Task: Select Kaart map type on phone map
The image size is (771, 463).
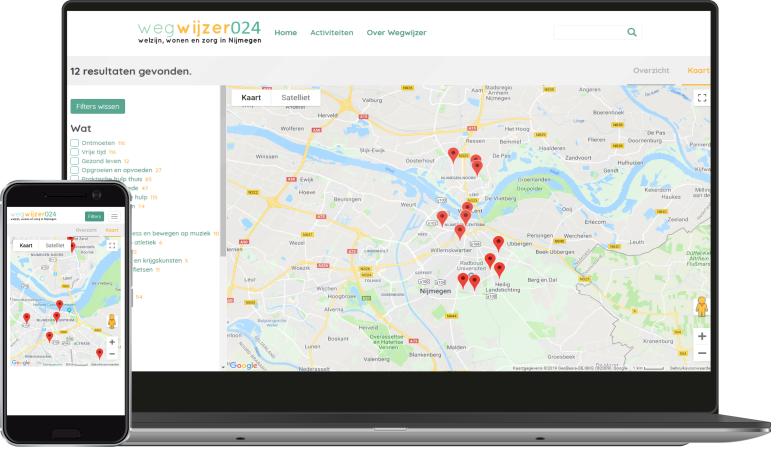Action: (26, 245)
